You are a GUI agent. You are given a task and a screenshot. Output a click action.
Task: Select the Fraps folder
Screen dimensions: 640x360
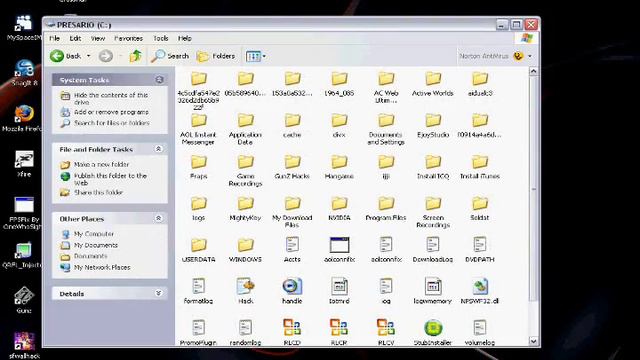(x=198, y=167)
